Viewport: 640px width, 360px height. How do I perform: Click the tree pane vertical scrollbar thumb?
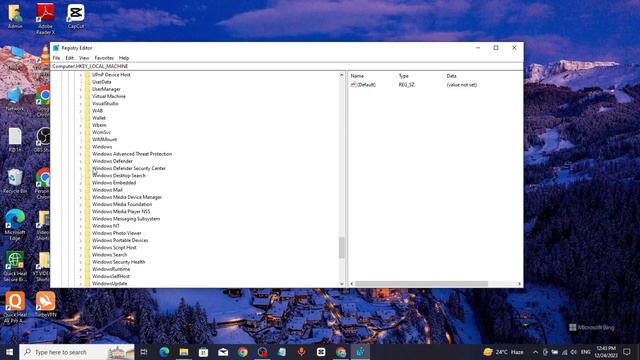pos(342,248)
